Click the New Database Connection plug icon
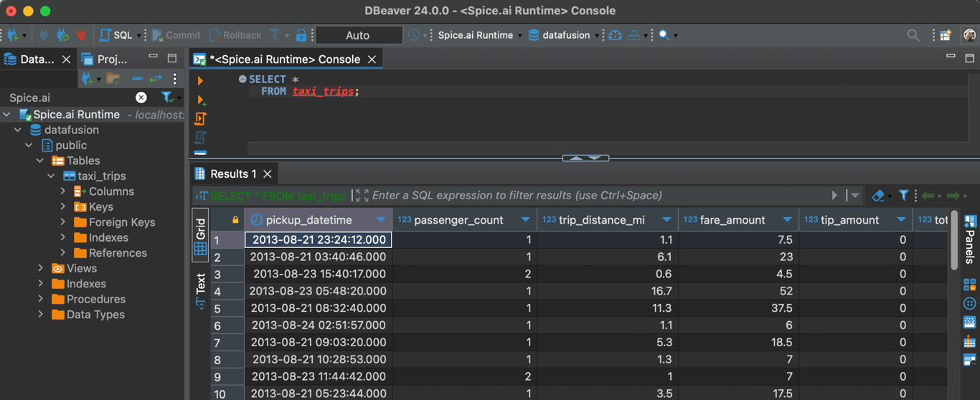 12,35
